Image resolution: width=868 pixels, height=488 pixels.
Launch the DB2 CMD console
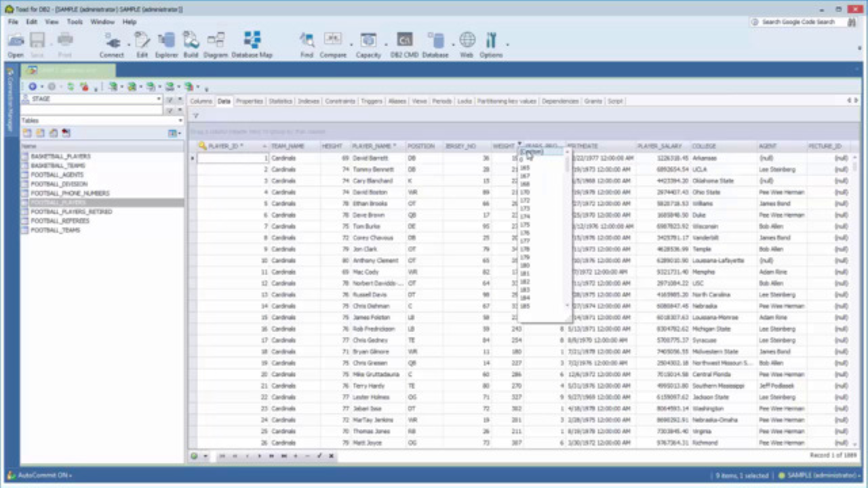[404, 39]
